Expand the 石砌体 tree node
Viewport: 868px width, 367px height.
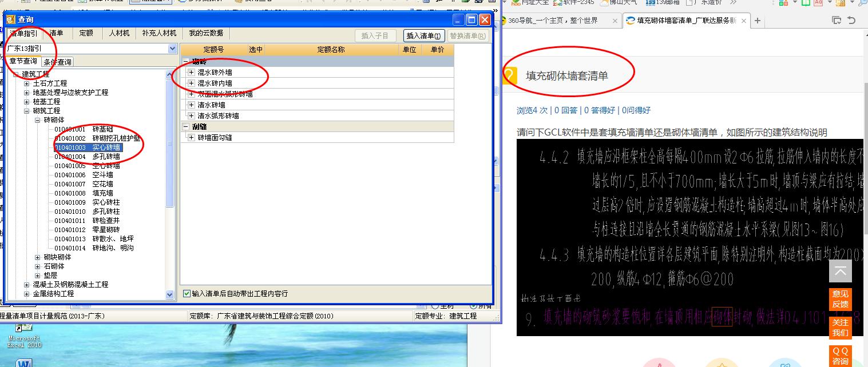pos(38,266)
